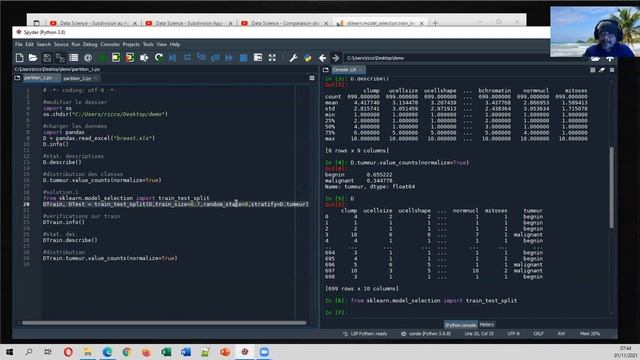The width and height of the screenshot is (640, 360).
Task: Open Windows taskbar search
Action: point(29,352)
